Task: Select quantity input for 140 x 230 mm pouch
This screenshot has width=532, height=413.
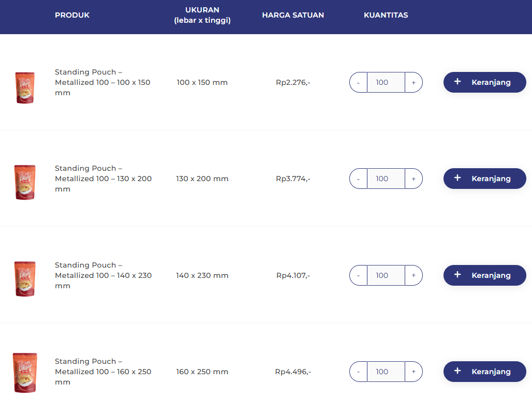Action: 386,275
